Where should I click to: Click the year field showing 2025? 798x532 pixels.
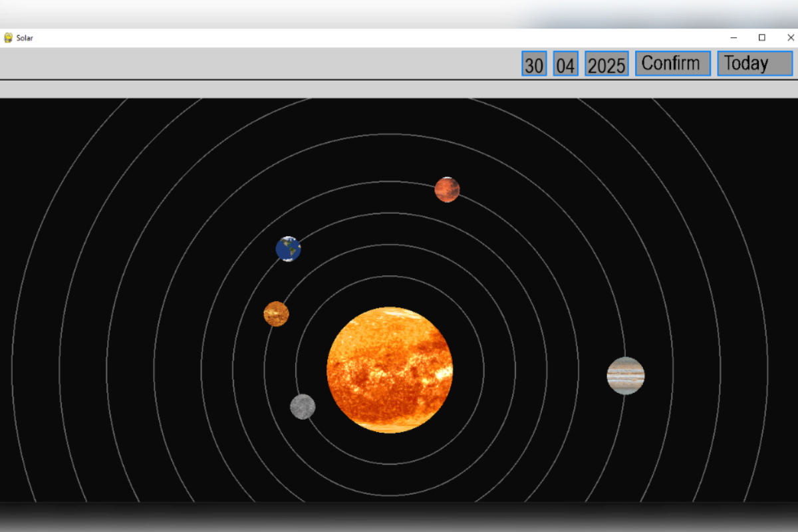click(x=606, y=65)
